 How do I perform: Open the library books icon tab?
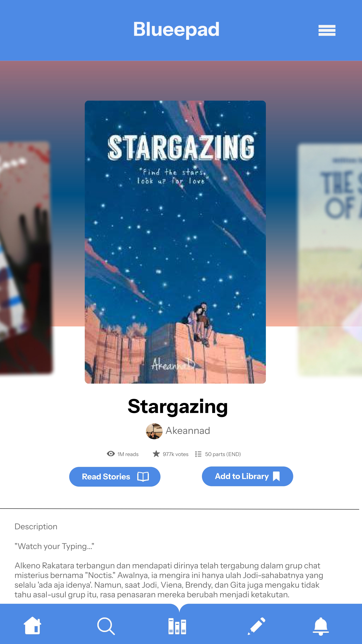(177, 626)
